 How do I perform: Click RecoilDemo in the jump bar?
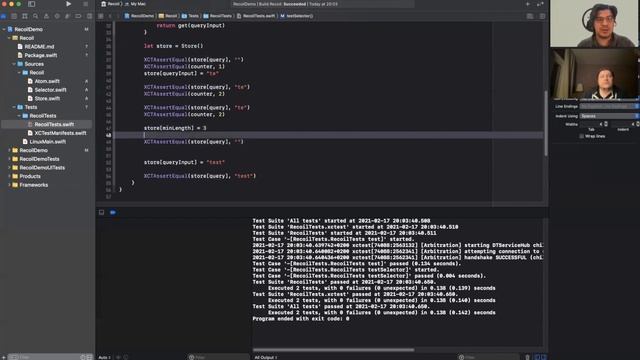139,16
